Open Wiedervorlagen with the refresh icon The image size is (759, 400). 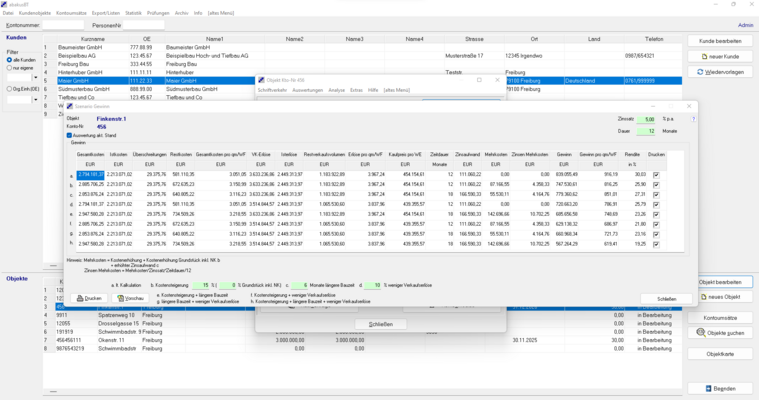(x=720, y=72)
